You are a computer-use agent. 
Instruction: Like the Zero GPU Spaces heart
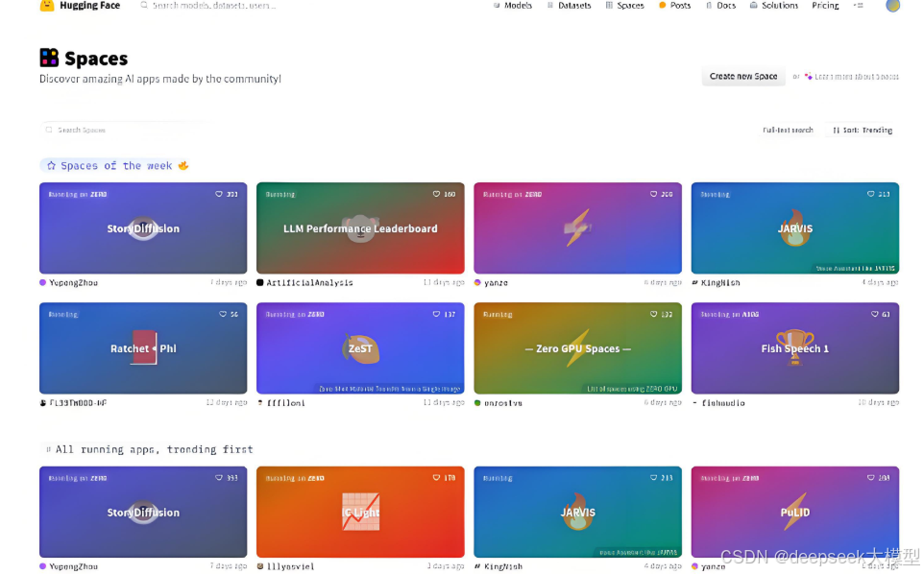point(653,315)
